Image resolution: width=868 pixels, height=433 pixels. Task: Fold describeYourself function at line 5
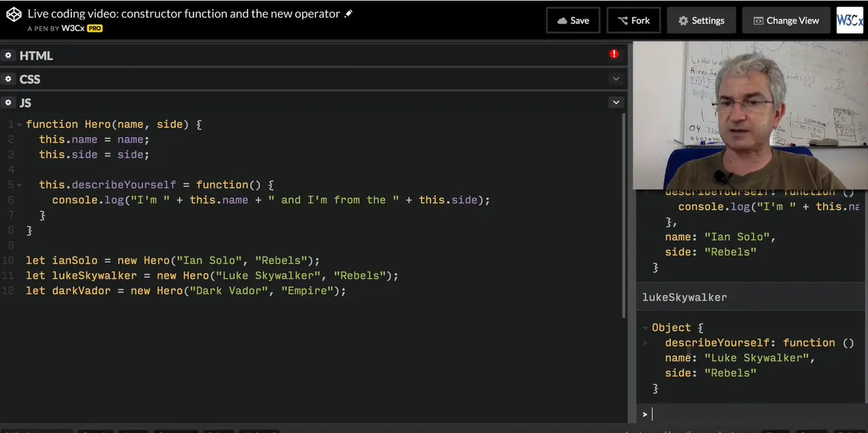pos(20,185)
